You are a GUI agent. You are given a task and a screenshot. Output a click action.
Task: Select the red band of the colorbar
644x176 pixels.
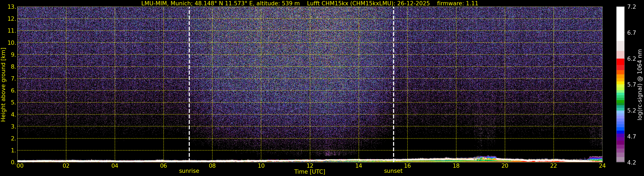[620, 62]
